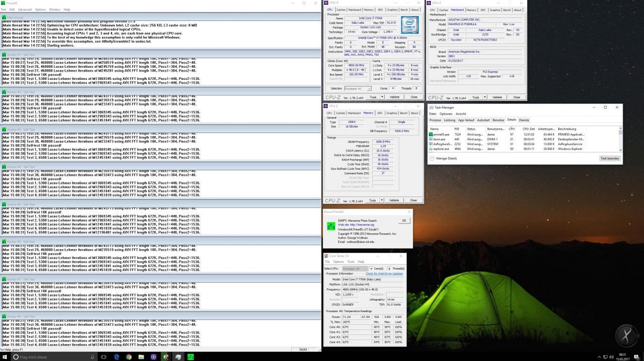Open the Tools menu in Core Temp
Screen dimensions: 644x361
[x=350, y=262]
